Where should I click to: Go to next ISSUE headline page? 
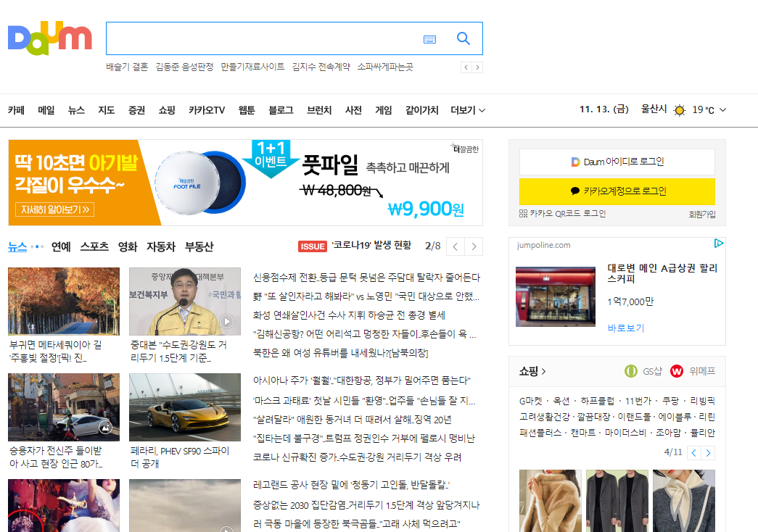pos(474,246)
